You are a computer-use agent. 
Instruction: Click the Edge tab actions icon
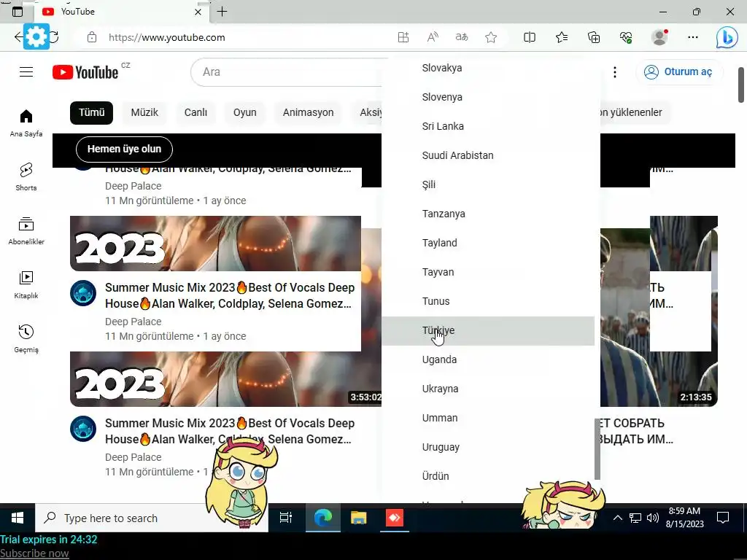click(x=18, y=12)
